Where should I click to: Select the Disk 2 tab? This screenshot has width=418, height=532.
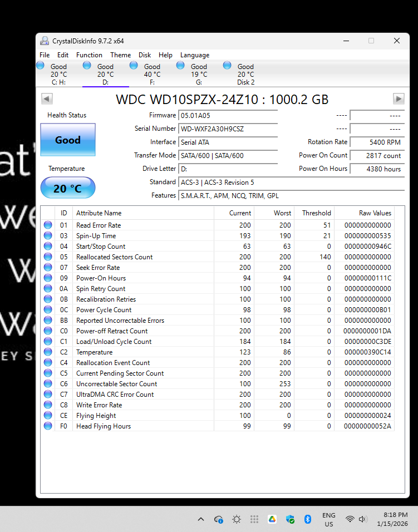245,74
